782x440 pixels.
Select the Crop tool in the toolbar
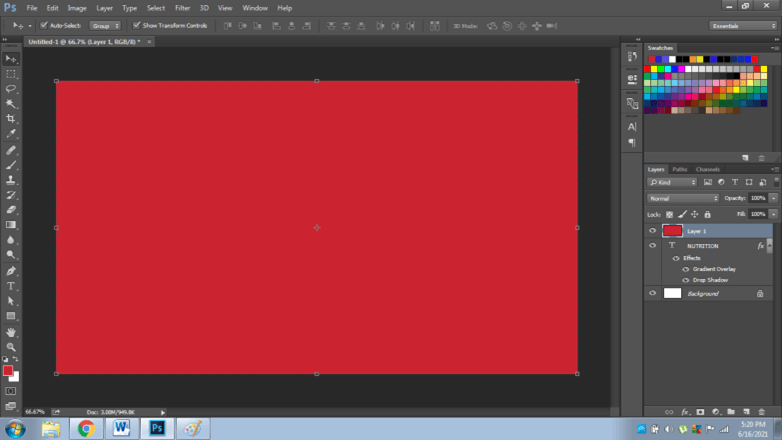[11, 119]
